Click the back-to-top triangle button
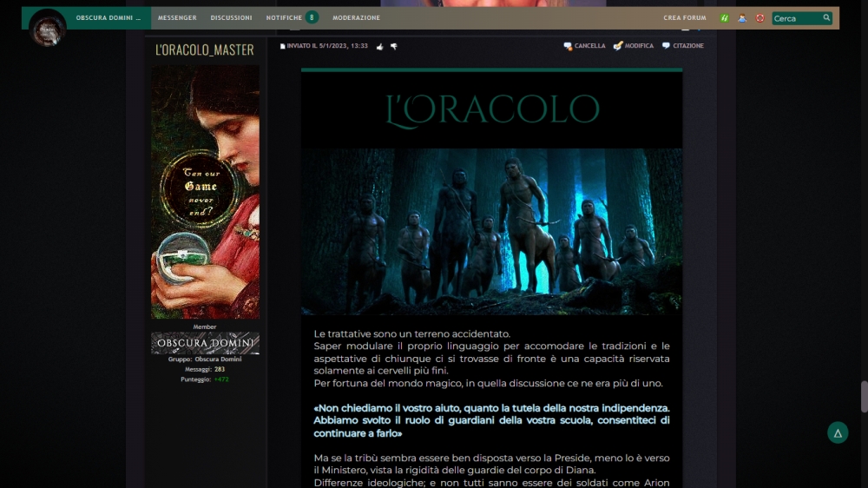 pos(838,432)
